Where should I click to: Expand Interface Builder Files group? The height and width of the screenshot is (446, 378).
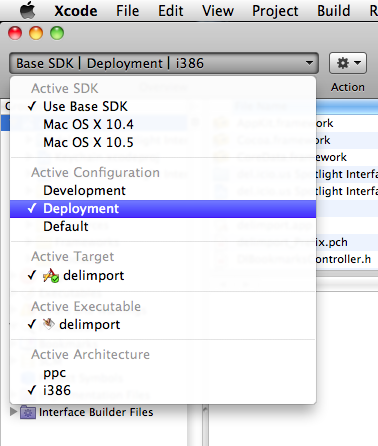point(14,412)
